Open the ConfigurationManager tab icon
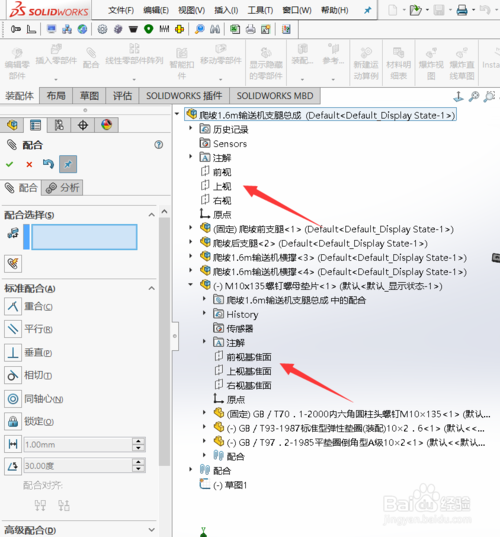 click(x=59, y=125)
